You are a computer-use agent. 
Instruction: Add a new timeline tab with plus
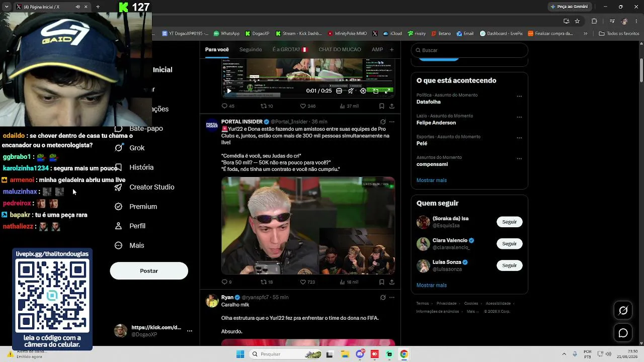392,49
